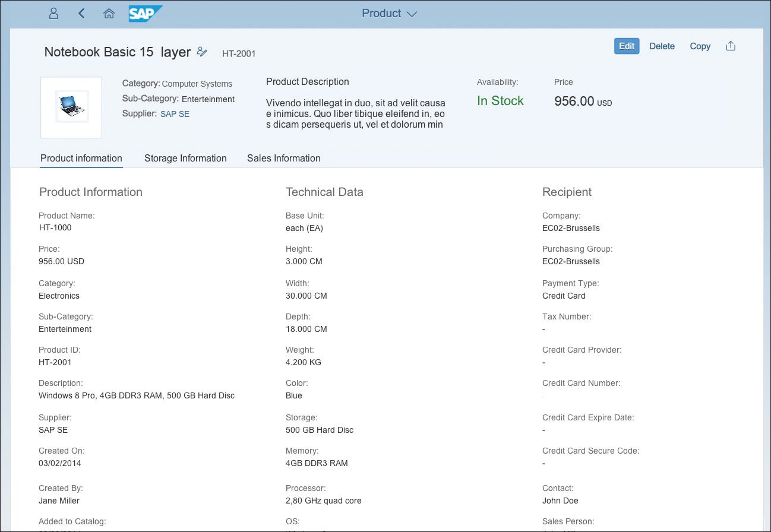Go back with the left arrow icon

point(82,14)
